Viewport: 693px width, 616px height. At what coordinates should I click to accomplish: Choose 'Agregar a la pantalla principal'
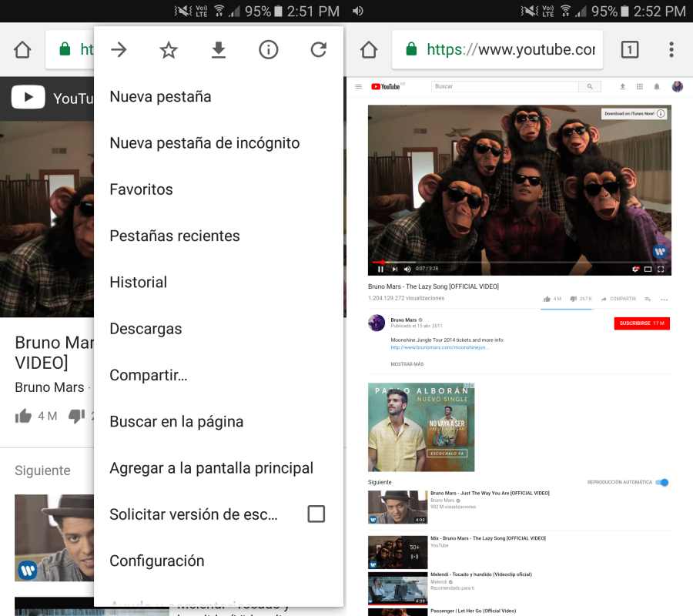point(219,468)
